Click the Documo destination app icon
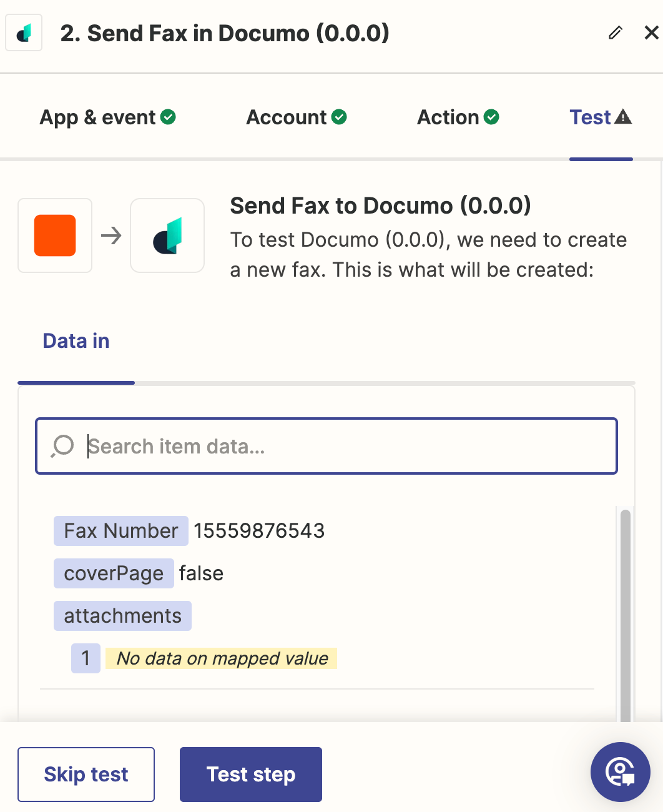This screenshot has width=663, height=812. (x=167, y=235)
